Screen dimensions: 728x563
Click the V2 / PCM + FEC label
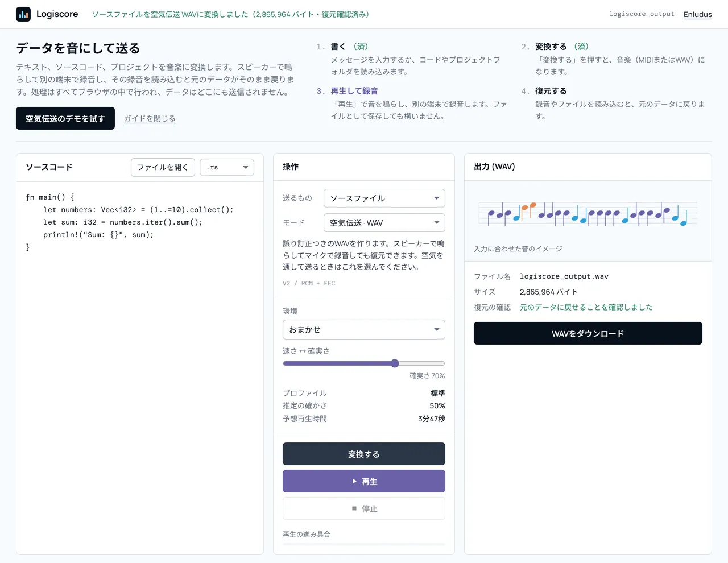tap(309, 283)
